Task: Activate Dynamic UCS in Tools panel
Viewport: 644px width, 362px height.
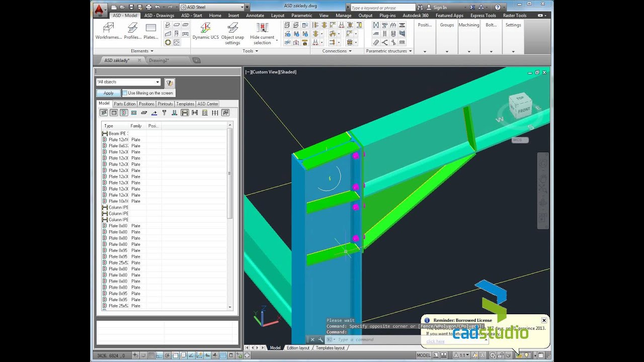Action: [x=205, y=31]
